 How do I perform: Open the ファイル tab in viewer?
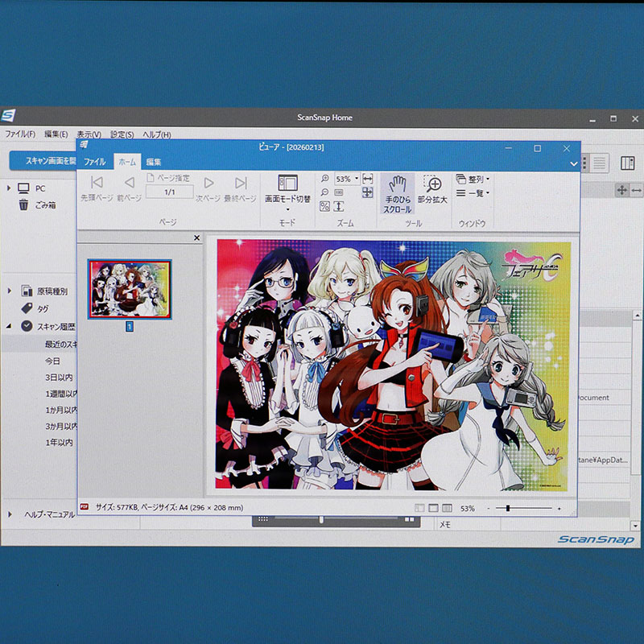(95, 162)
